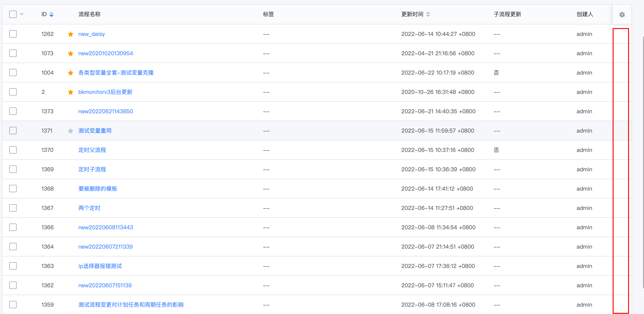Favorite the 测试变量重用 flow via gray star
The image size is (644, 314).
[71, 131]
